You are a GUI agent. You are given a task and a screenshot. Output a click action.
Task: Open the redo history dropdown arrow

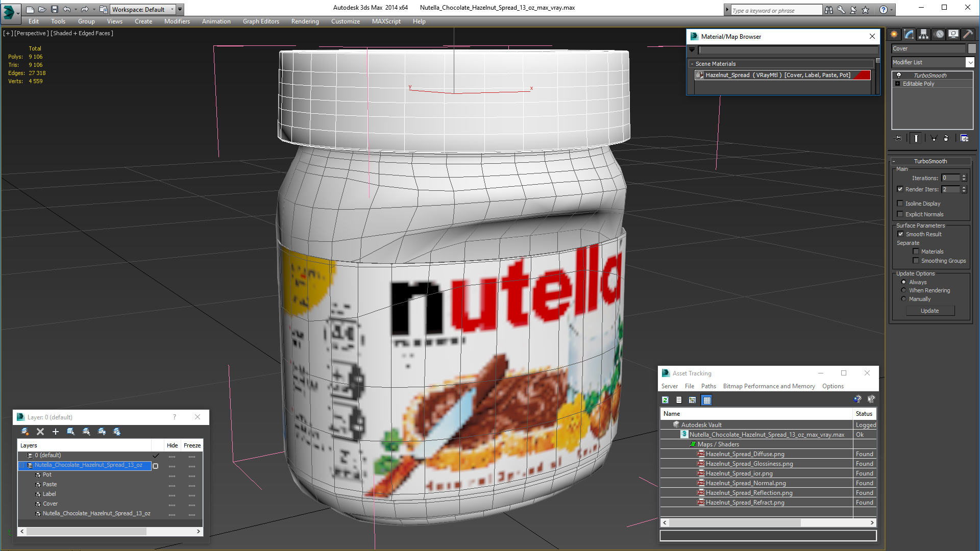(x=94, y=9)
